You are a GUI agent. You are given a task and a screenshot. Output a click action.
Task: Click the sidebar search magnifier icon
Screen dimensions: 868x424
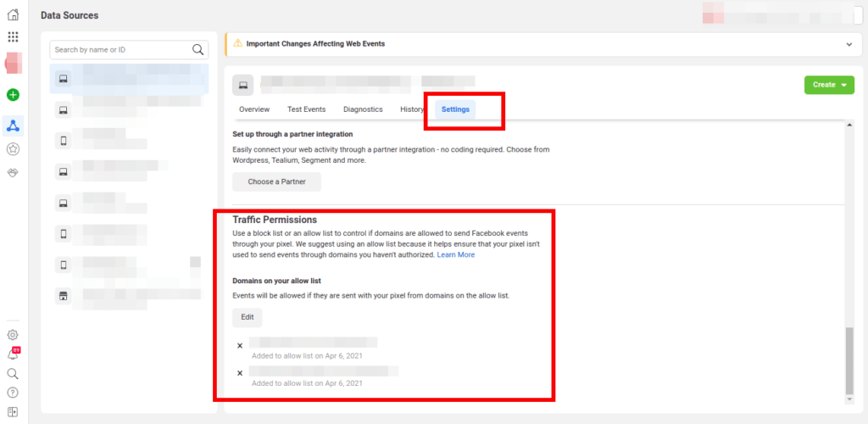(13, 374)
